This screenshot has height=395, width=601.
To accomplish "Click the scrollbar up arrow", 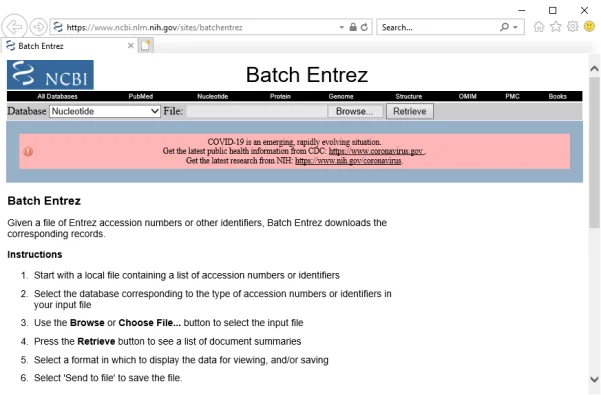I will pos(594,69).
